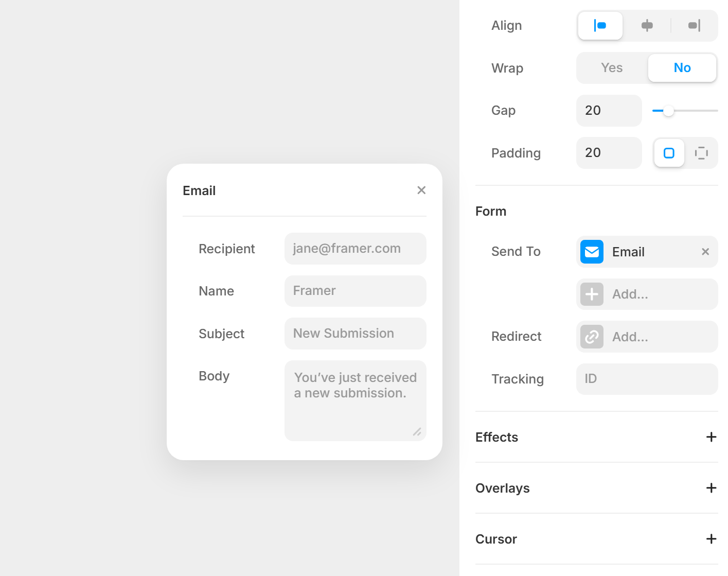
Task: Click the Email dialog title
Action: (x=199, y=190)
